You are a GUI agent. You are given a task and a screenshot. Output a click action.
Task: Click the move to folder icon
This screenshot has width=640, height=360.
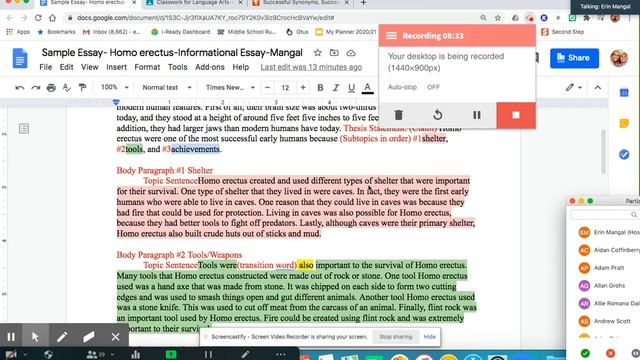tap(334, 53)
